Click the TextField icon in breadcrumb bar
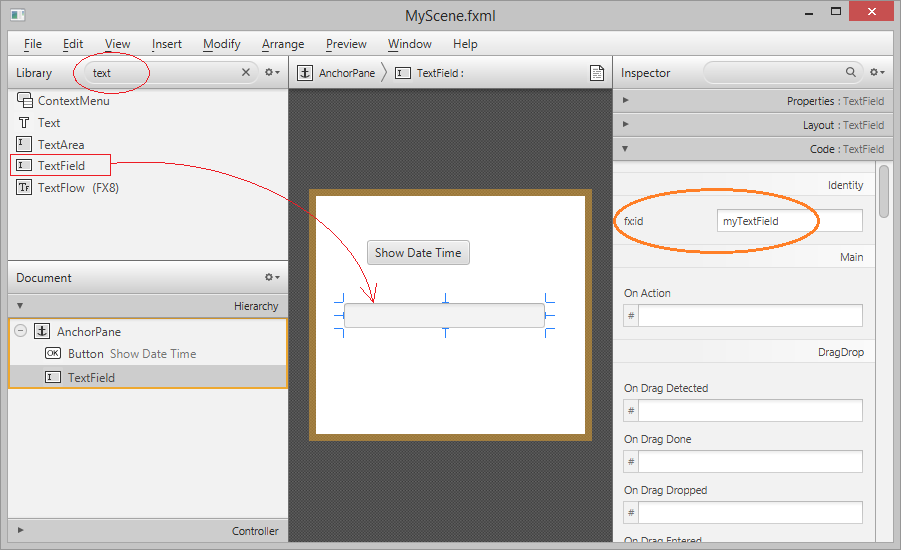The image size is (901, 550). (x=403, y=73)
